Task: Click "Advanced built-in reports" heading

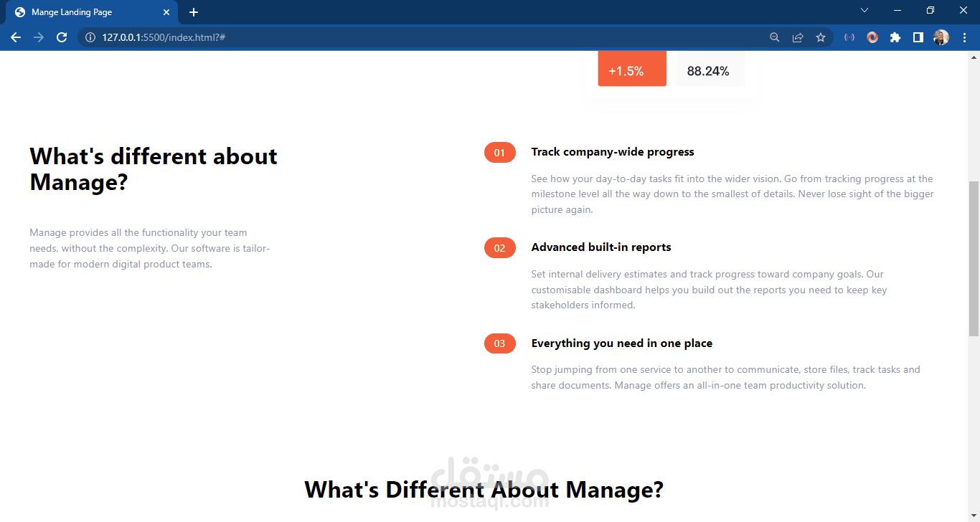Action: coord(601,247)
